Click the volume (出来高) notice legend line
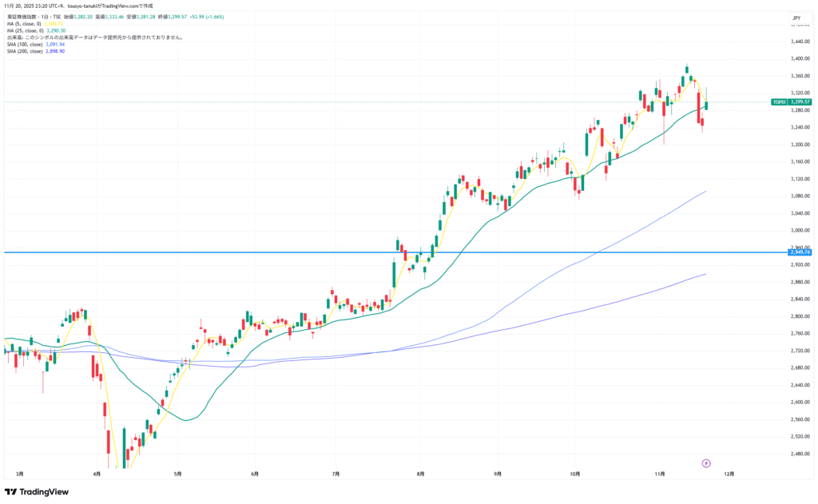This screenshot has height=504, width=818. tap(94, 38)
